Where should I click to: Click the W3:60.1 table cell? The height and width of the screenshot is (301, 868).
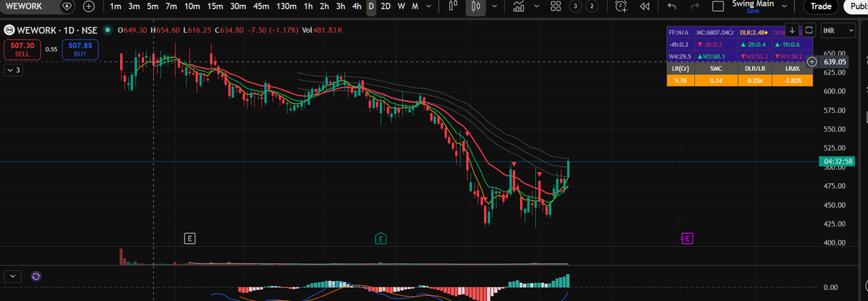(715, 56)
